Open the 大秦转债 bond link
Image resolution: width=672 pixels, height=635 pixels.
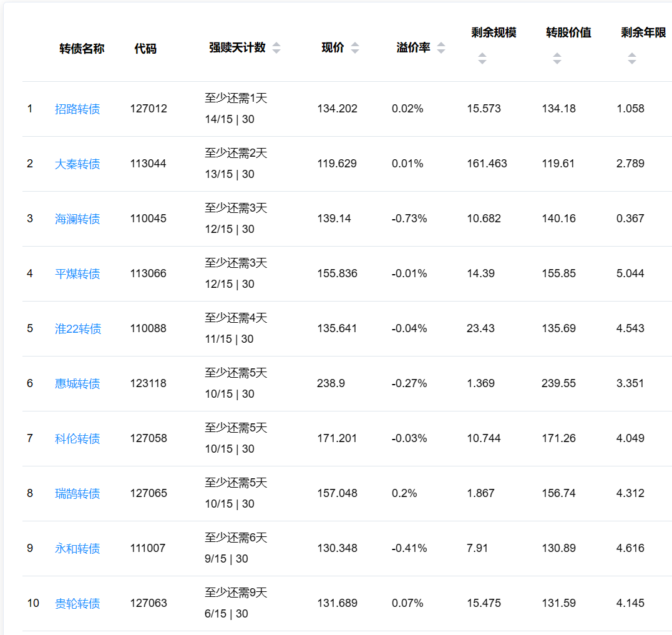point(77,164)
